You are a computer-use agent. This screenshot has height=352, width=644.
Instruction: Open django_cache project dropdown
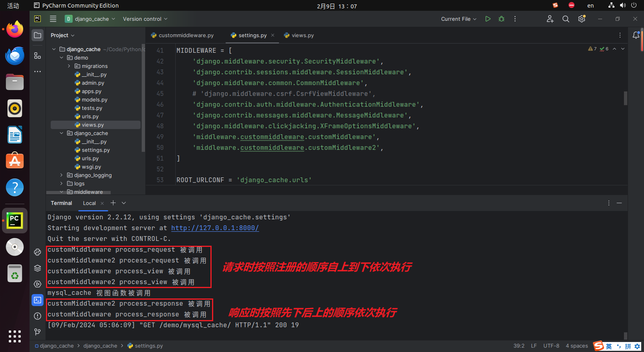tap(90, 19)
